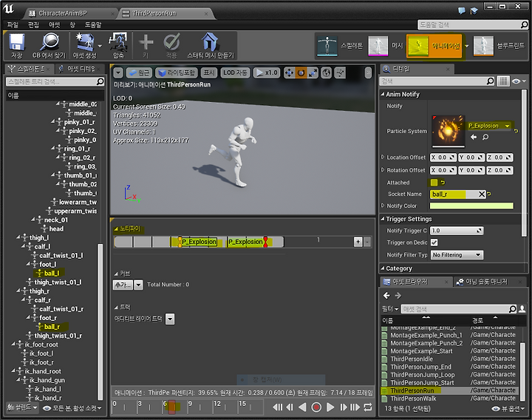Use selected asset arrow under Particle System
This screenshot has height=420, width=532.
(x=474, y=137)
